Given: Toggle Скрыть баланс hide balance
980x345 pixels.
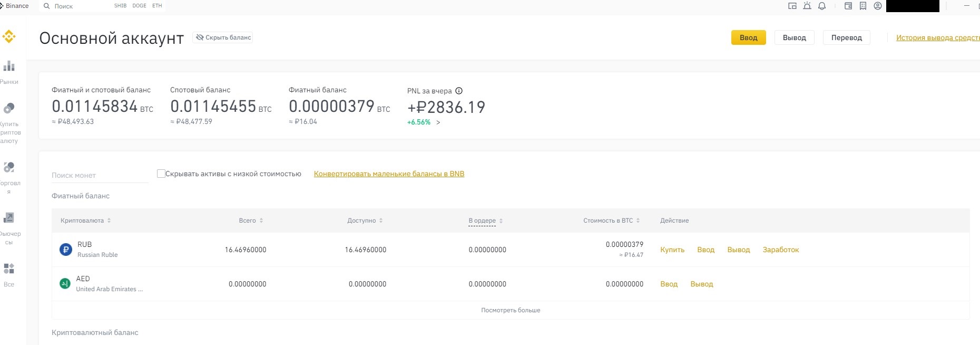Looking at the screenshot, I should [223, 37].
